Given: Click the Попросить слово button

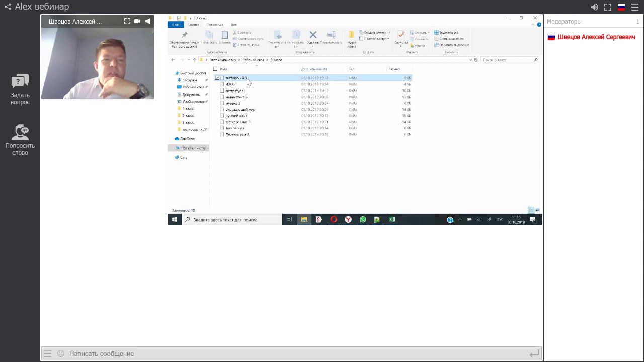Looking at the screenshot, I should click(x=20, y=140).
